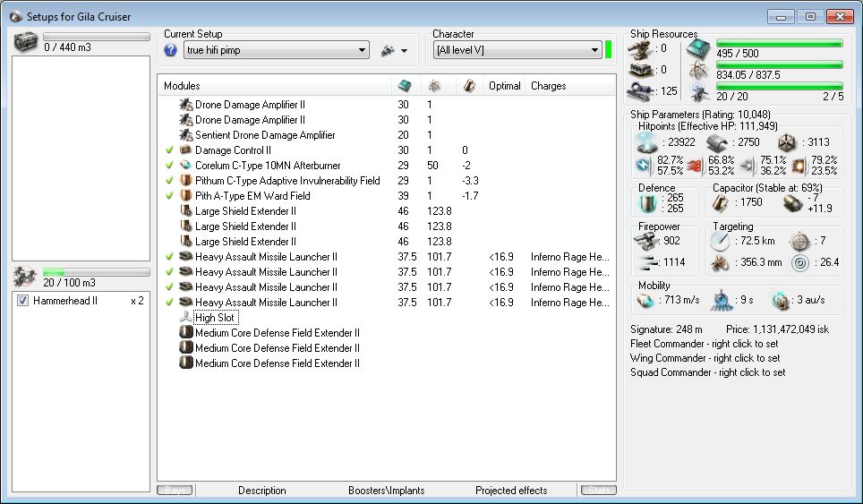Click Wing Commander - right click to set

coord(705,358)
